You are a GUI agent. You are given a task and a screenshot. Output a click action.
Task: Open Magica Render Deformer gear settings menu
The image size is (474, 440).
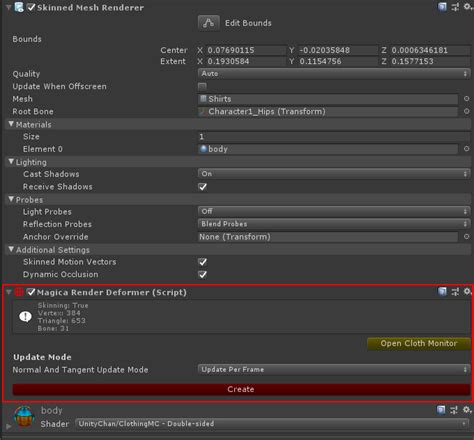coord(468,292)
